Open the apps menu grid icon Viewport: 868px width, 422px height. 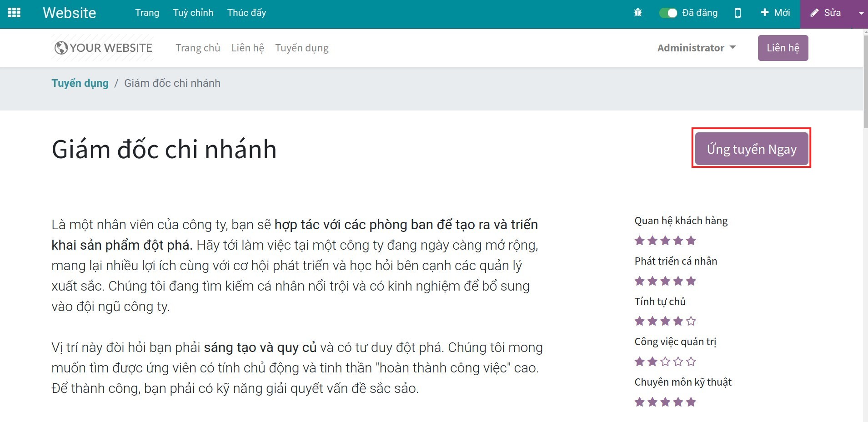point(14,12)
